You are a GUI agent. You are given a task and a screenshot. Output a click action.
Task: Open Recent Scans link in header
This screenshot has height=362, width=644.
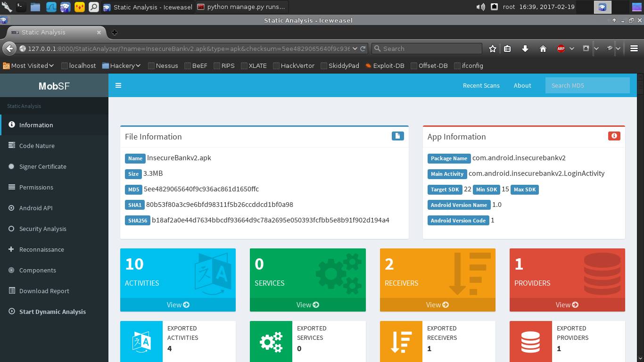(x=481, y=85)
